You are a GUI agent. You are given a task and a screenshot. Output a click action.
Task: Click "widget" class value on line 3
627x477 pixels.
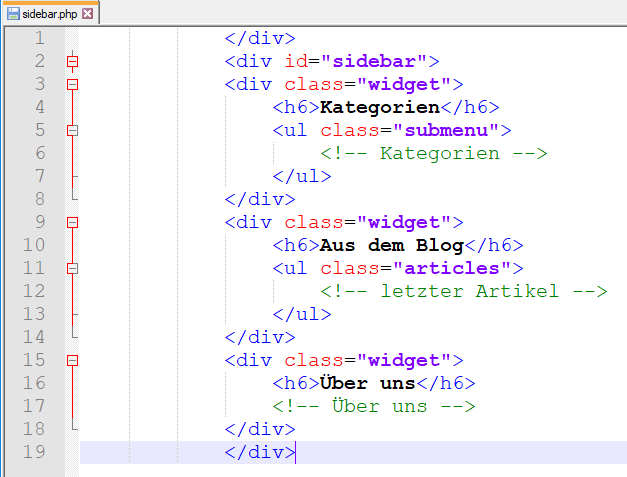pos(404,84)
